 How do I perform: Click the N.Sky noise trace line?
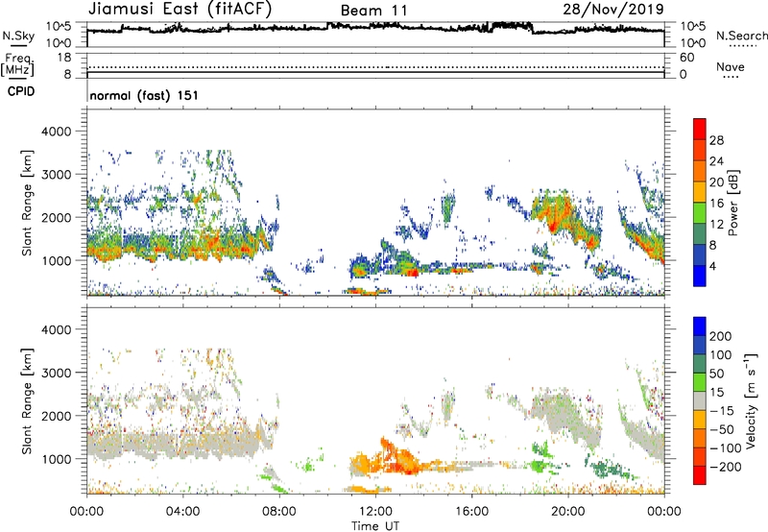(x=375, y=28)
